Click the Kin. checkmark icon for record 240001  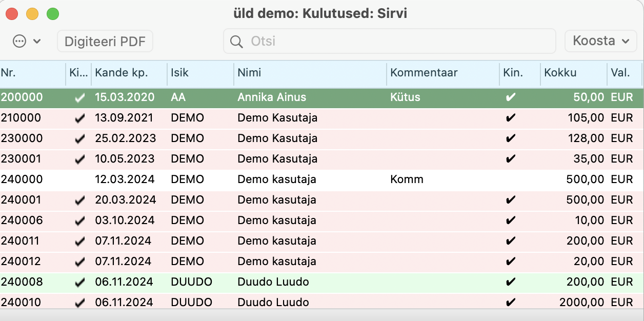coord(510,200)
